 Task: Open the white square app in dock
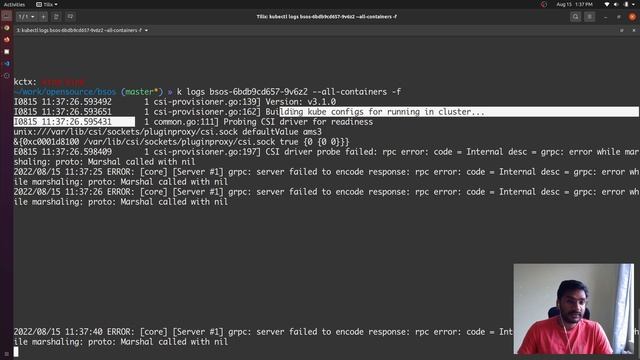pyautogui.click(x=7, y=52)
